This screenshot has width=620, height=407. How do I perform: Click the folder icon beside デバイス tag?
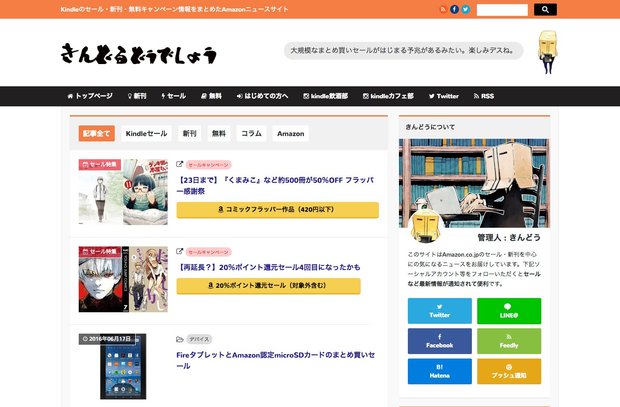coord(180,339)
